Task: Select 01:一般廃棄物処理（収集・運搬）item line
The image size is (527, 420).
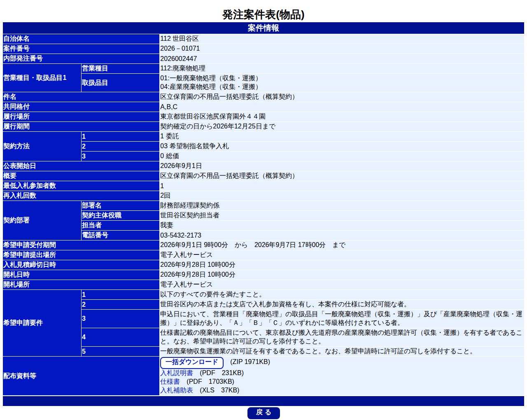Action: tap(211, 78)
